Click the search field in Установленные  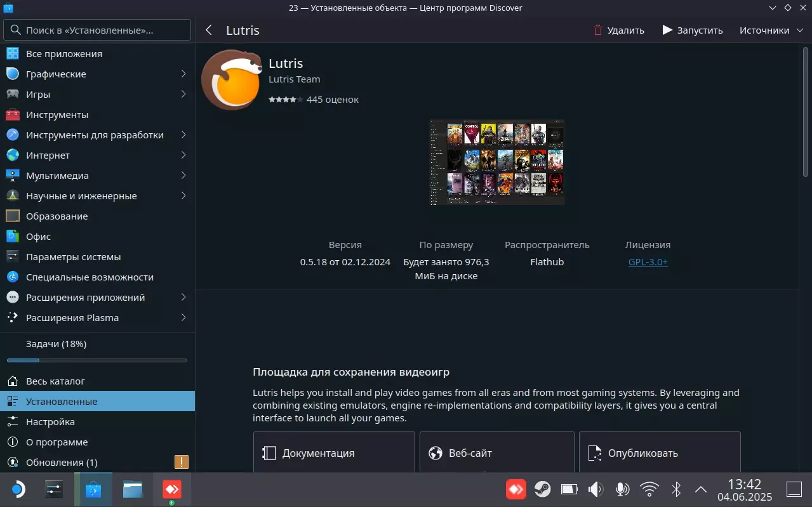point(97,30)
